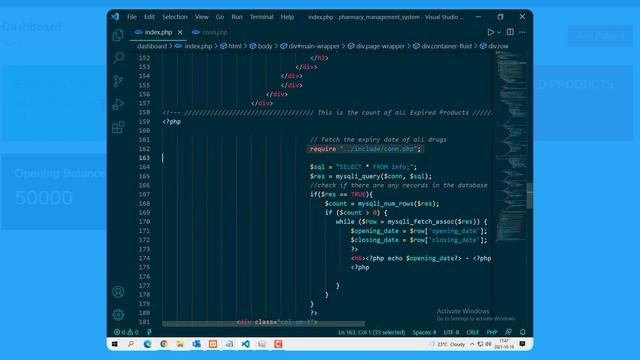Click the Live Share icon in status bar

[x=149, y=332]
